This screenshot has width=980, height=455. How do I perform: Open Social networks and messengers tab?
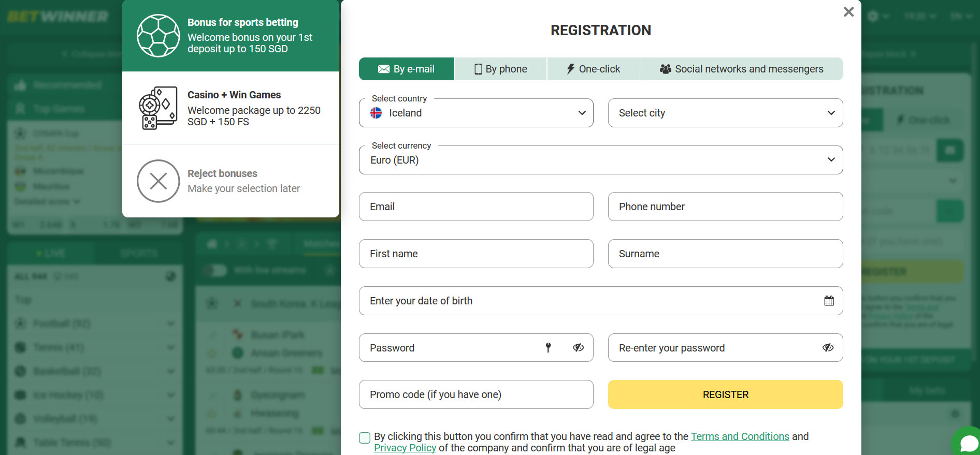742,69
